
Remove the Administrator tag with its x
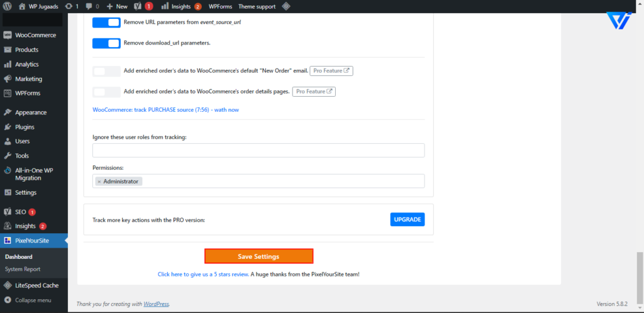pos(99,181)
